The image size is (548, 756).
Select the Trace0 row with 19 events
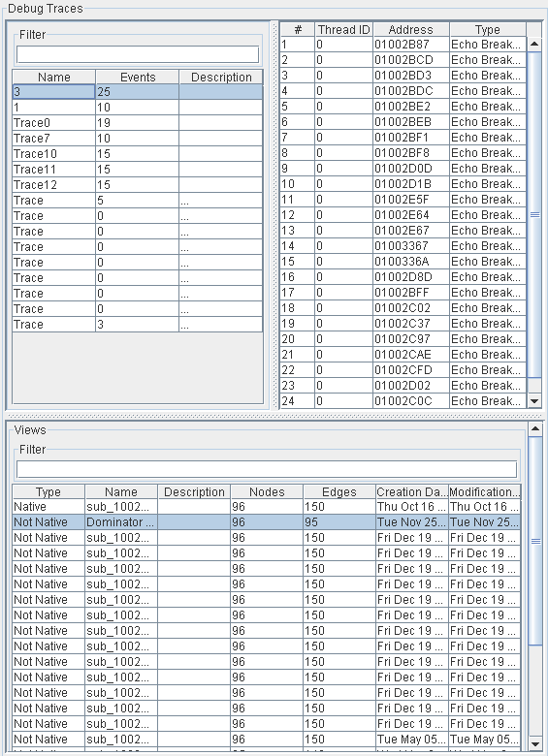[x=138, y=123]
